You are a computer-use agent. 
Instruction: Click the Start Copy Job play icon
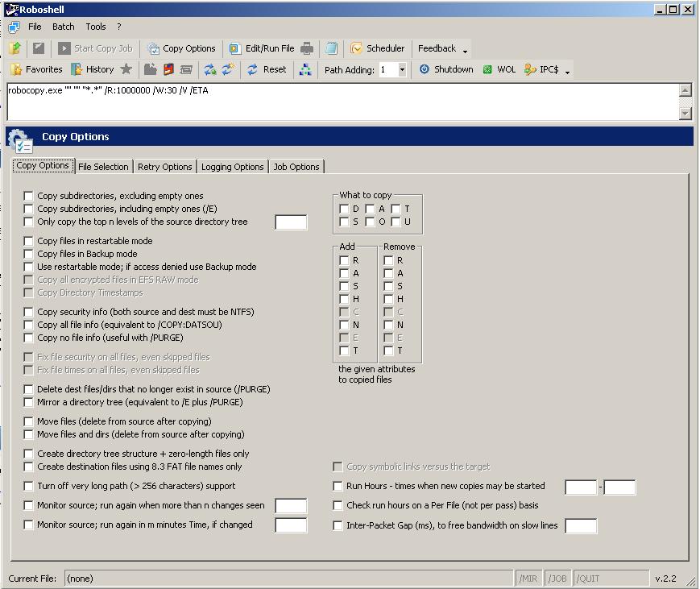tap(64, 48)
